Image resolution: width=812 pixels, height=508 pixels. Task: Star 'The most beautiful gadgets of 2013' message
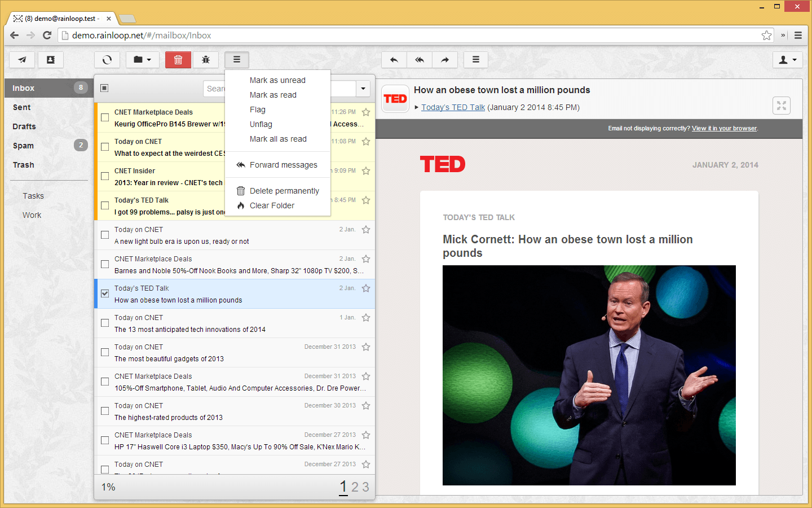pyautogui.click(x=366, y=347)
